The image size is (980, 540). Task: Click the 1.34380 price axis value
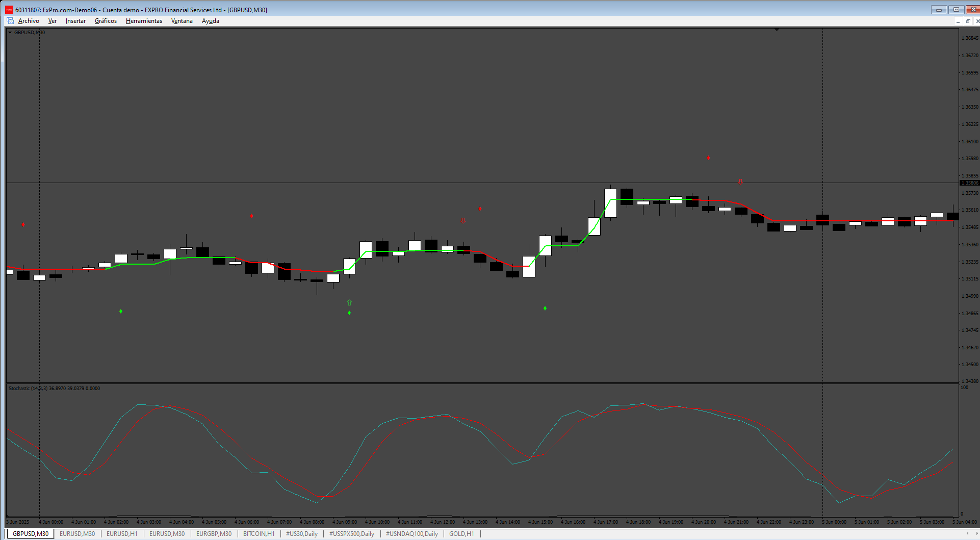[x=970, y=381]
